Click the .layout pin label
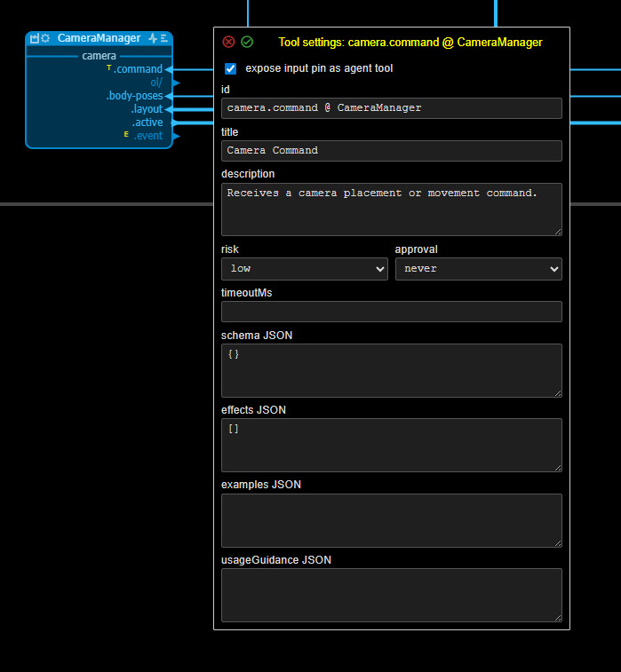621x672 pixels. point(147,109)
